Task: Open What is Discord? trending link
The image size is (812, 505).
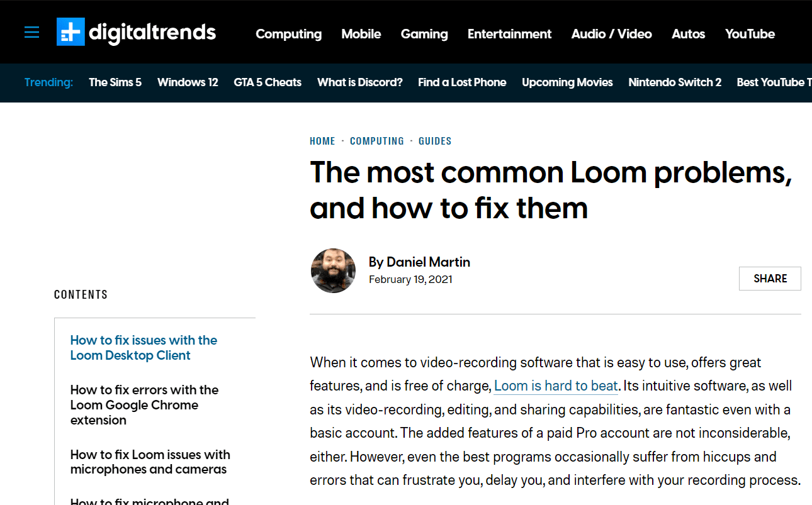Action: click(x=359, y=82)
